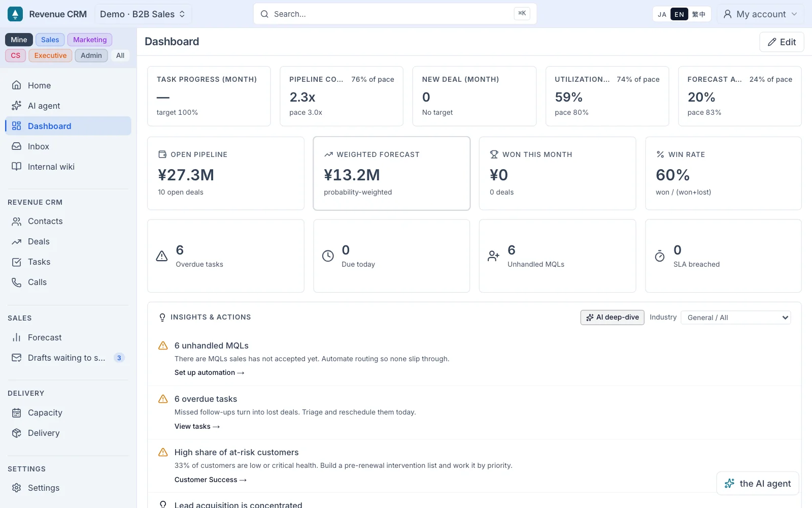
Task: Follow the View tasks link
Action: click(x=197, y=426)
